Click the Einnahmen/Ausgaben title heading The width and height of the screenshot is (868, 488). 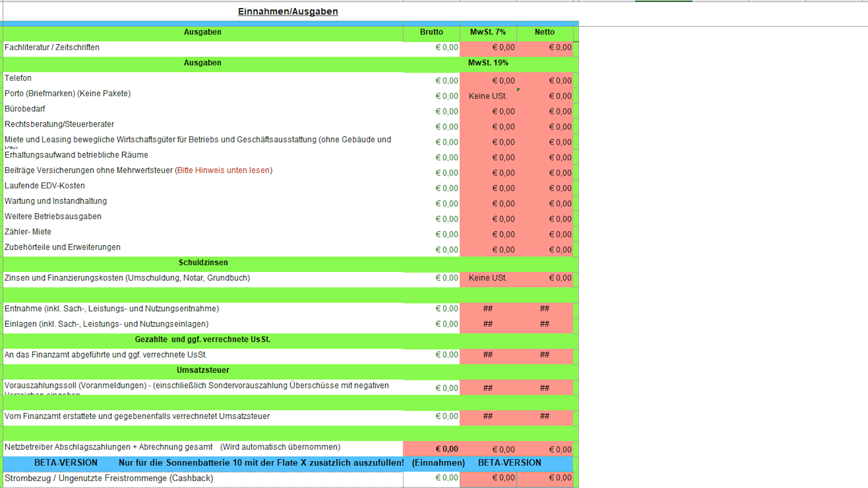pyautogui.click(x=288, y=12)
